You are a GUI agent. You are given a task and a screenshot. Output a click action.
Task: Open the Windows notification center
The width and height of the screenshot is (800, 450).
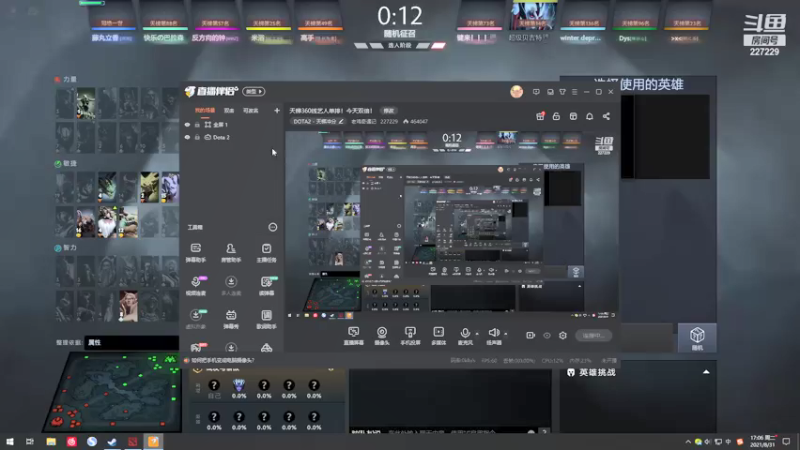(x=786, y=441)
